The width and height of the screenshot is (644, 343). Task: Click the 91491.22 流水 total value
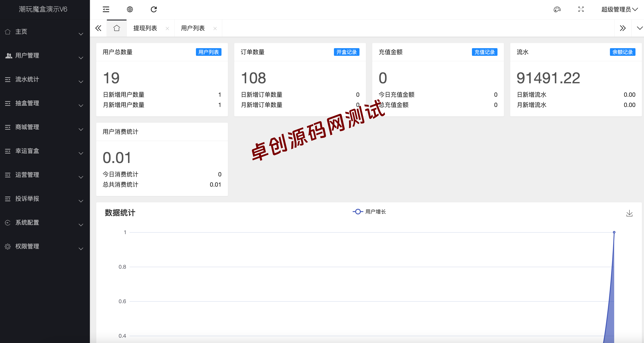548,78
